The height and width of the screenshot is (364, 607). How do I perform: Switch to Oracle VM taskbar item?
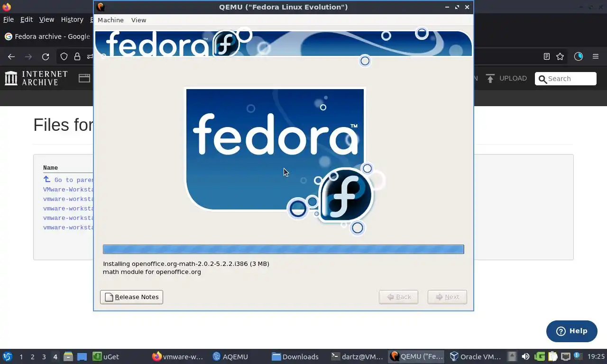pyautogui.click(x=475, y=356)
